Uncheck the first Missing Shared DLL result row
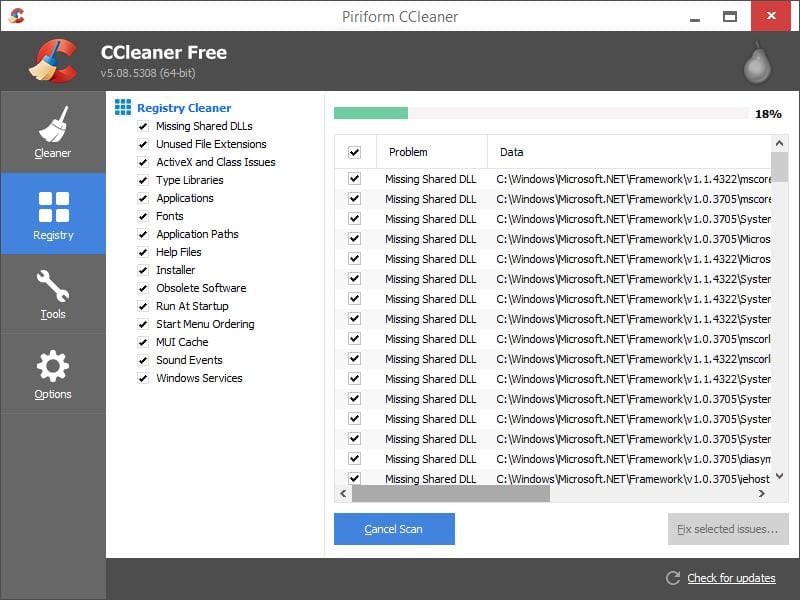Screen dimensions: 800x600 [x=354, y=179]
